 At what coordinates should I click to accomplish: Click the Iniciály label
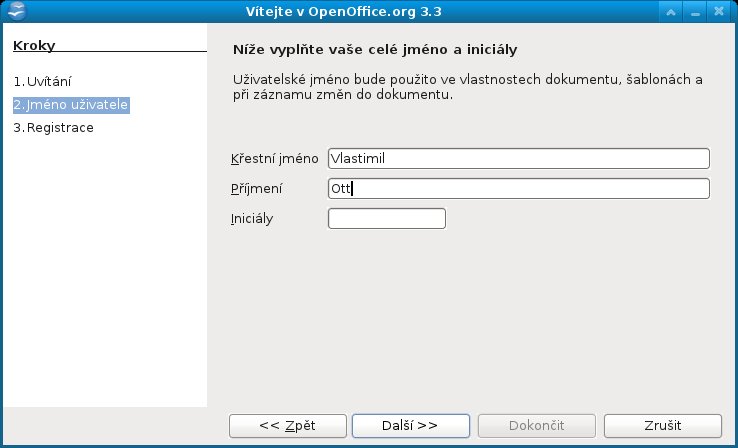point(252,219)
